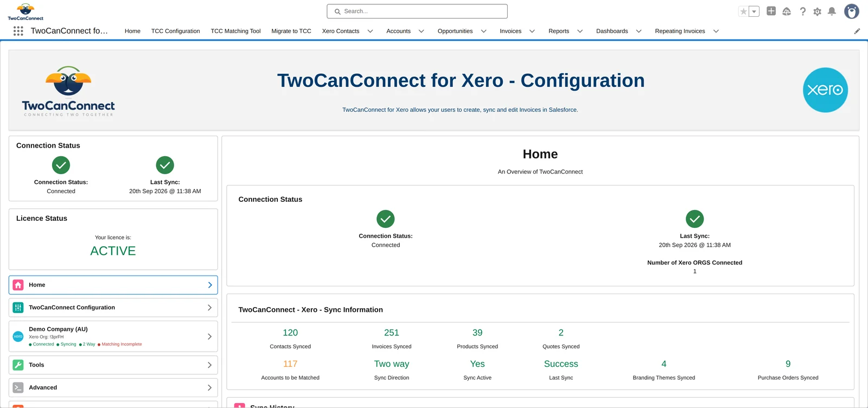Open the App Launcher grid icon
Image resolution: width=868 pixels, height=408 pixels.
[18, 31]
